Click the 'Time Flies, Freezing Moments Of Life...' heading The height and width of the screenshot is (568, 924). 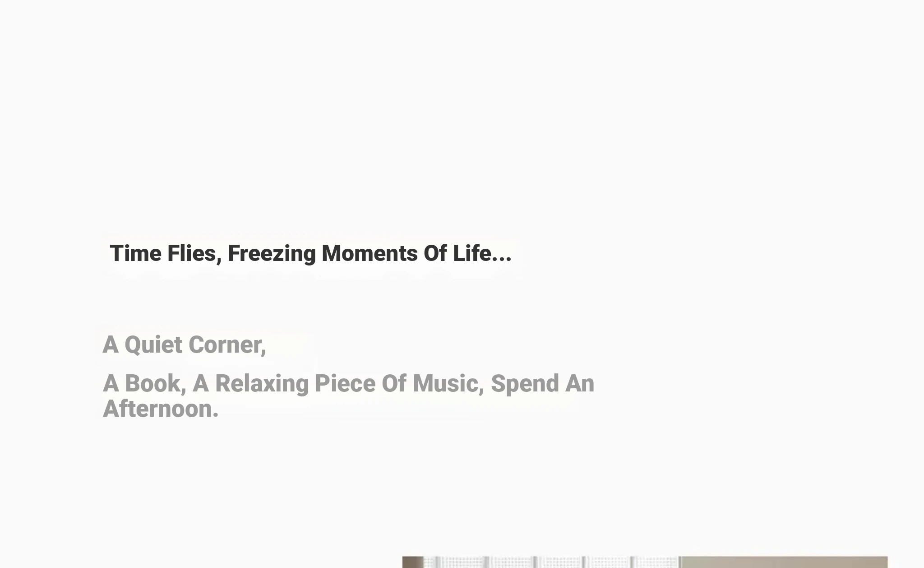[x=310, y=253]
